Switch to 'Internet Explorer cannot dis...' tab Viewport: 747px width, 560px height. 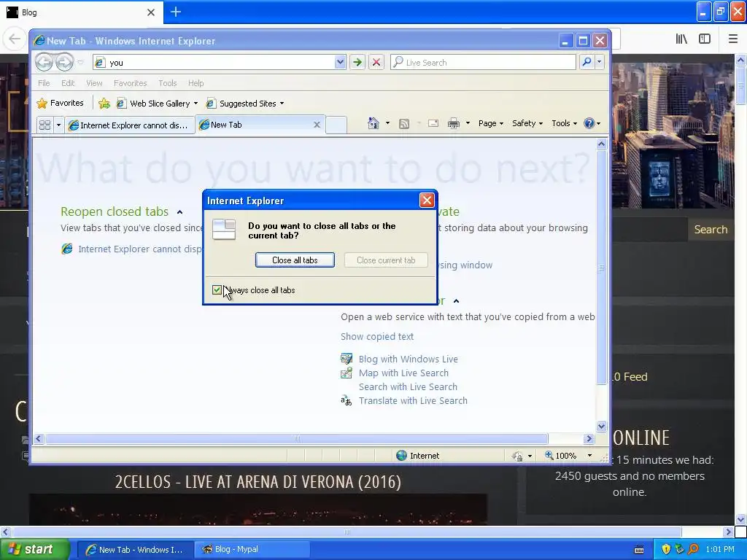pos(129,125)
